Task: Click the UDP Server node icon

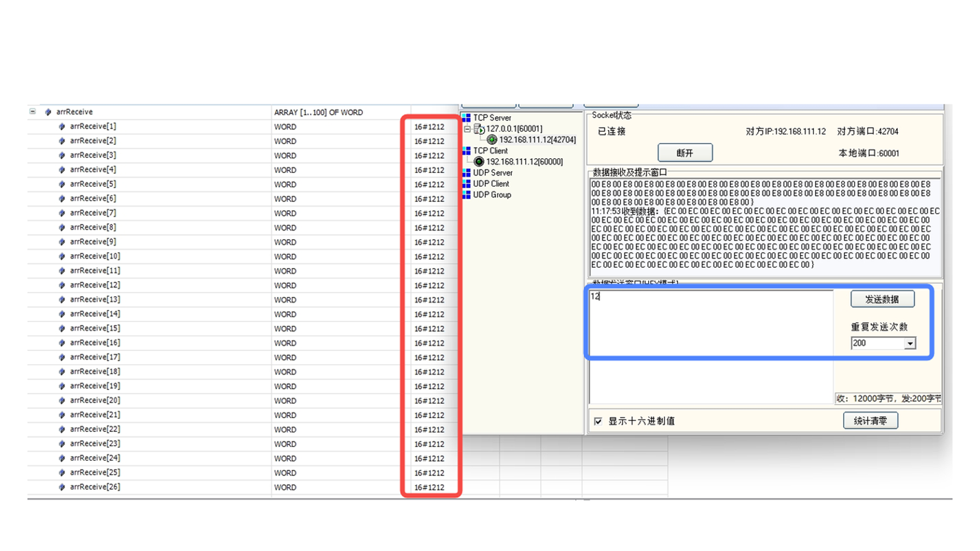Action: coord(466,173)
